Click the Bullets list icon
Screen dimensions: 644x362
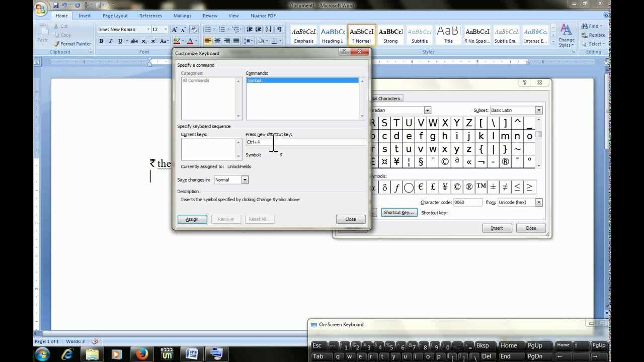pyautogui.click(x=209, y=30)
